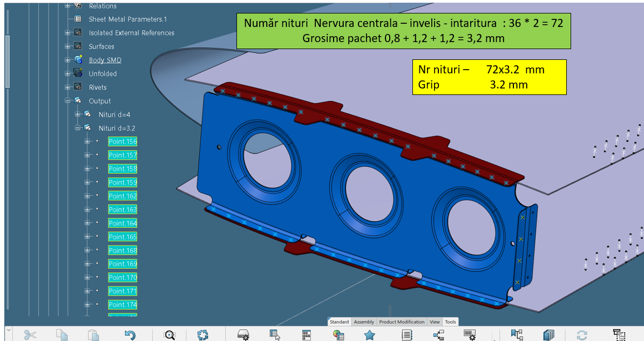644x341 pixels.
Task: Select Point.162 in the tree
Action: [123, 196]
